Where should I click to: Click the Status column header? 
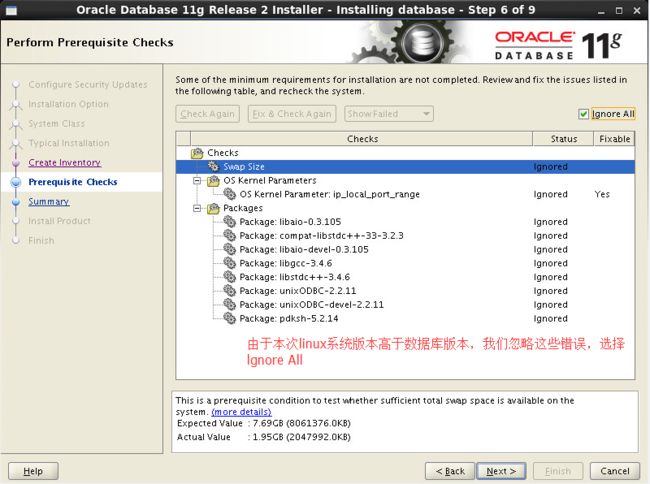[563, 139]
